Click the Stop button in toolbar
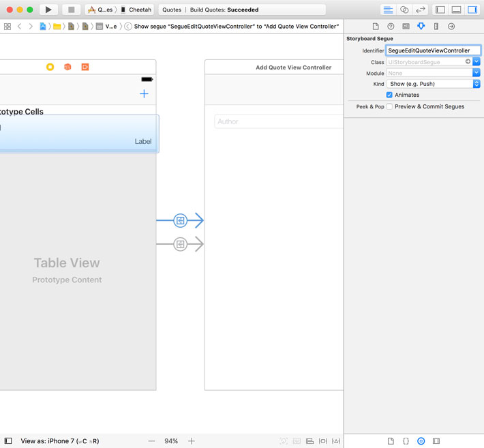Image resolution: width=484 pixels, height=448 pixels. pyautogui.click(x=71, y=10)
